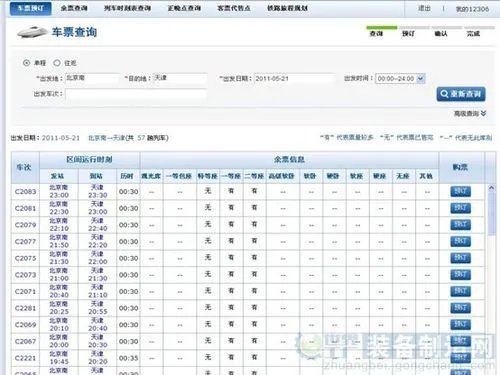Viewport: 500px width, 375px height.
Task: Go to 正晚点查询 page
Action: [x=184, y=8]
